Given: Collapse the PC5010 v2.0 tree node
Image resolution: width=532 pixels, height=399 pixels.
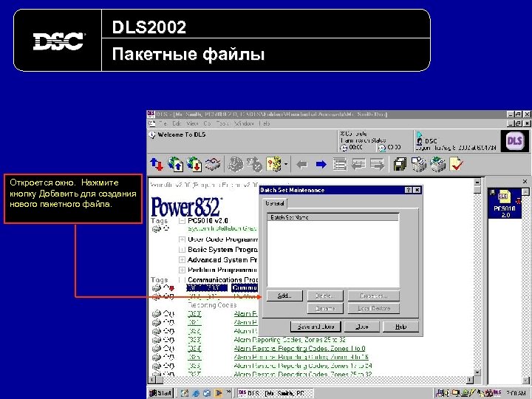Looking at the screenshot, I should pos(183,221).
